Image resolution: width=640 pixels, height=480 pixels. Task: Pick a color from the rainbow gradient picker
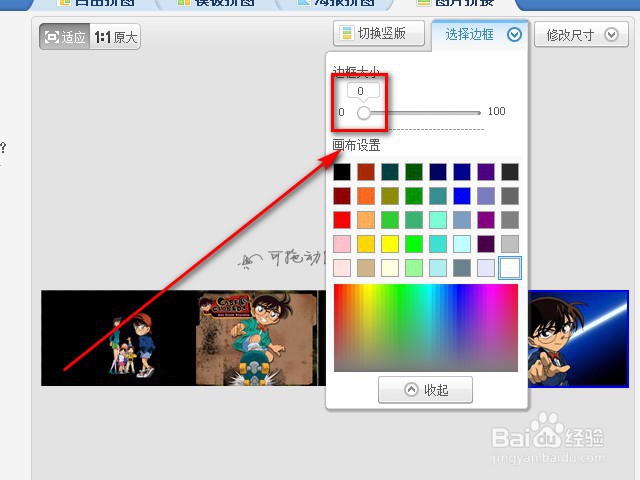click(426, 328)
